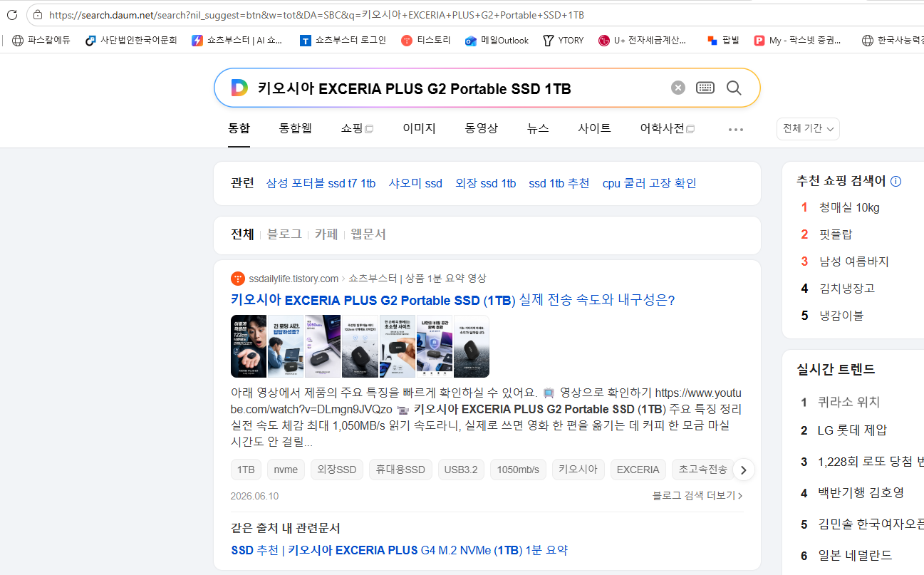Click shopping keyword 청매실 10kg
924x575 pixels.
click(849, 207)
